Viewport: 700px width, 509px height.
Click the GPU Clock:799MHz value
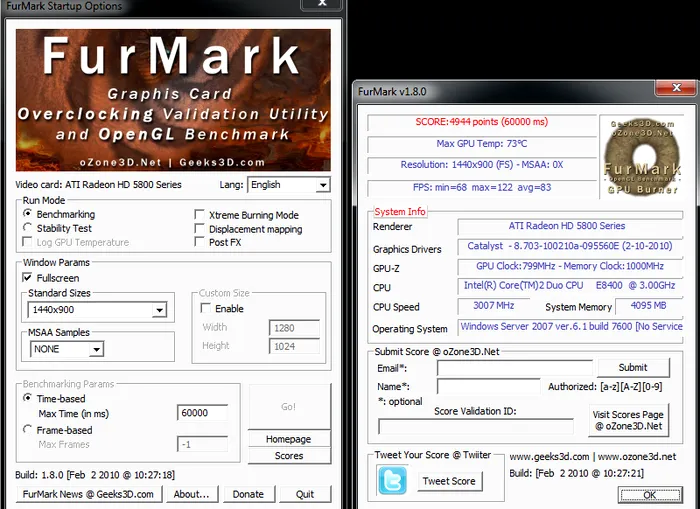(x=570, y=266)
